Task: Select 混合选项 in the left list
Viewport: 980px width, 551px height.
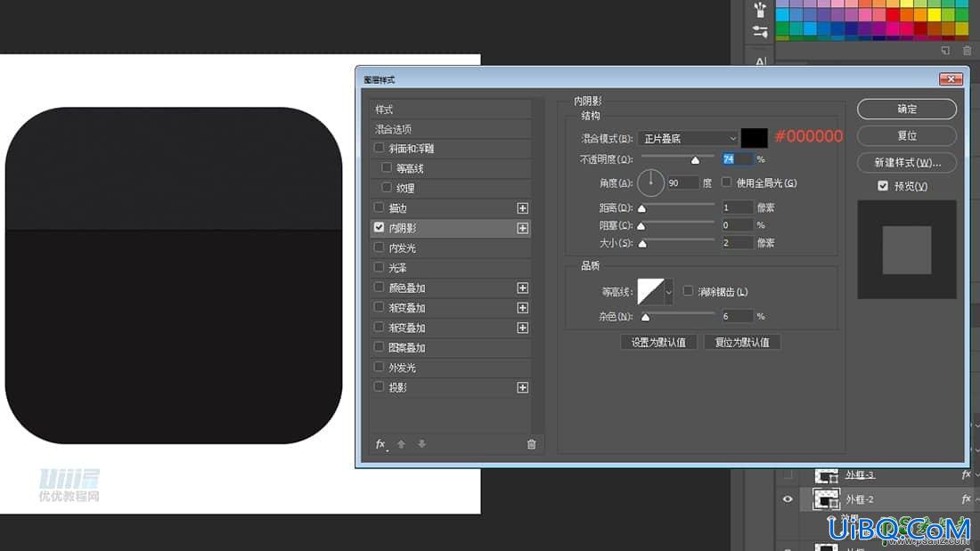Action: click(x=450, y=129)
